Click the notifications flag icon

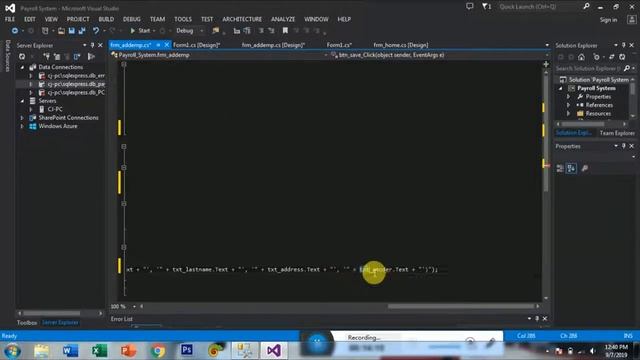click(x=486, y=6)
